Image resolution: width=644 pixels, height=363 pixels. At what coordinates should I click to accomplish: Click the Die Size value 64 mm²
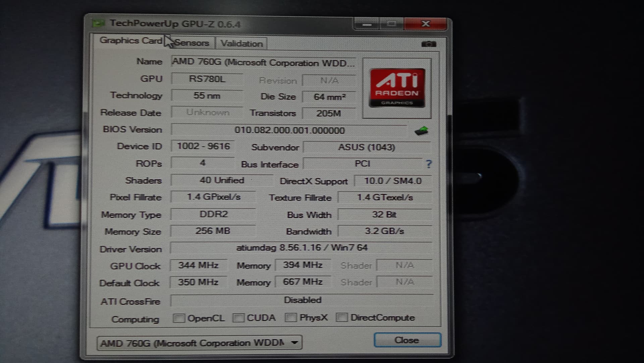tap(329, 97)
